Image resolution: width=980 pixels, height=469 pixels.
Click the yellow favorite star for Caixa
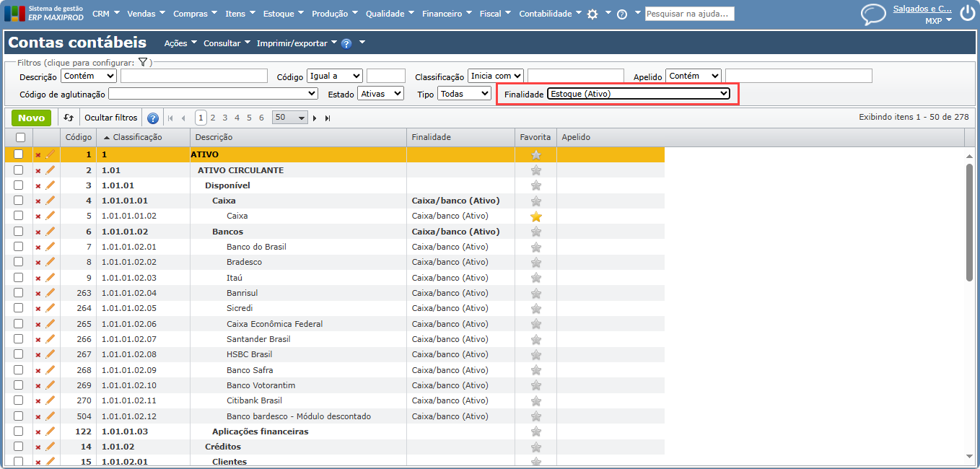tap(535, 216)
